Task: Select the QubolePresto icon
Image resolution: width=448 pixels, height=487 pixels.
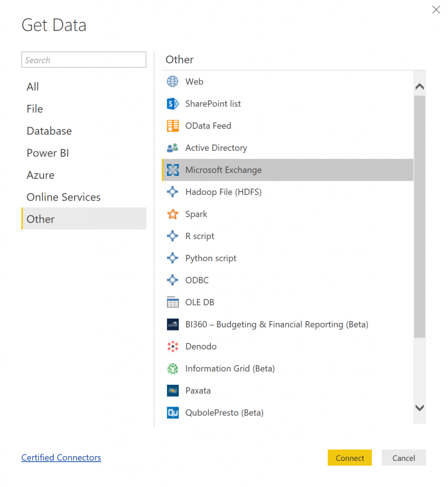Action: coord(173,412)
